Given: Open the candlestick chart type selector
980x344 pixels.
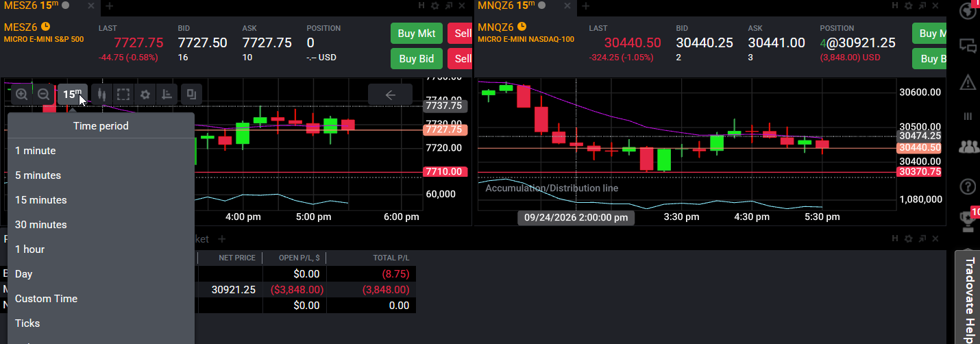Looking at the screenshot, I should pos(101,95).
